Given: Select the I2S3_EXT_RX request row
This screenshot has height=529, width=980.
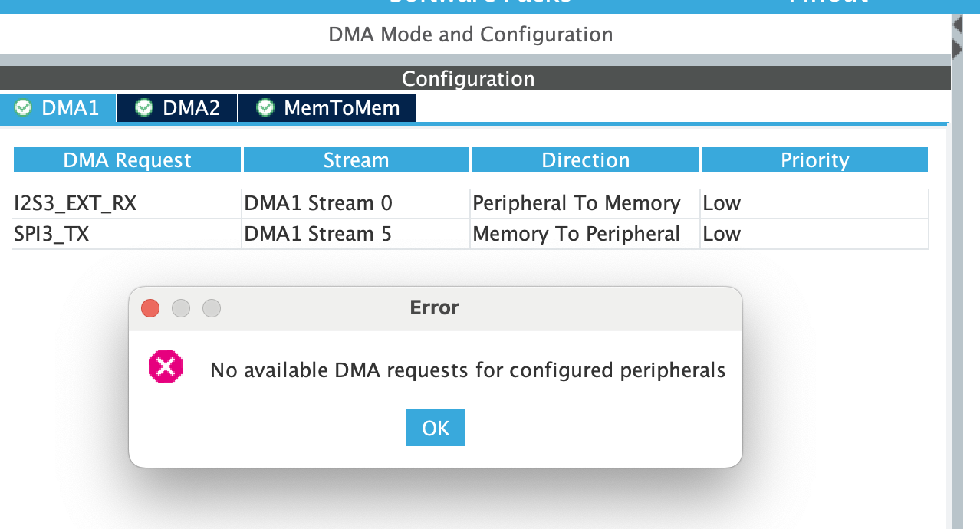Looking at the screenshot, I should click(x=75, y=203).
